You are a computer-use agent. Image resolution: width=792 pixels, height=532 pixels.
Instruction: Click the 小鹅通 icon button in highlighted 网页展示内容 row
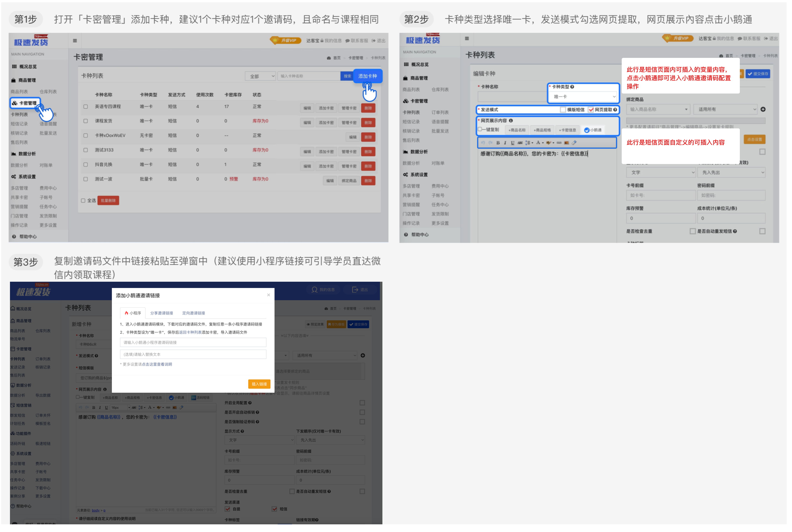tap(593, 130)
